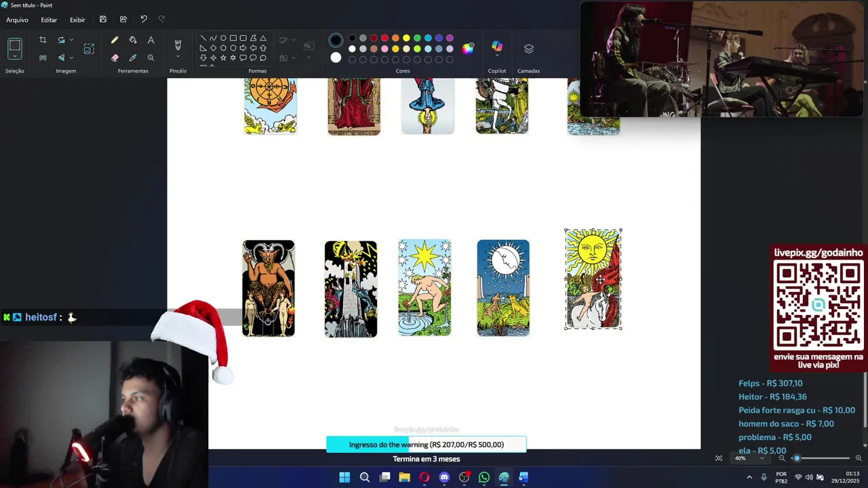Click The Tower tarot card image
868x488 pixels.
tap(351, 289)
